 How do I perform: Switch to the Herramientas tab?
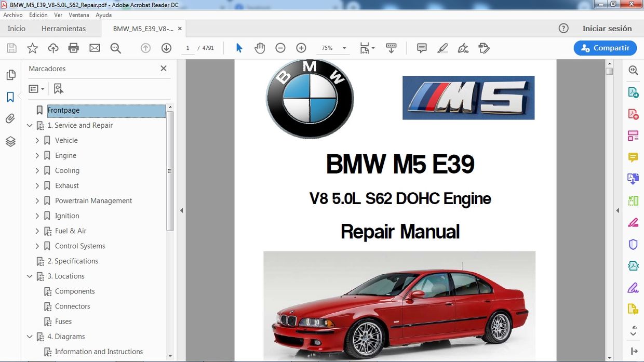pos(64,29)
